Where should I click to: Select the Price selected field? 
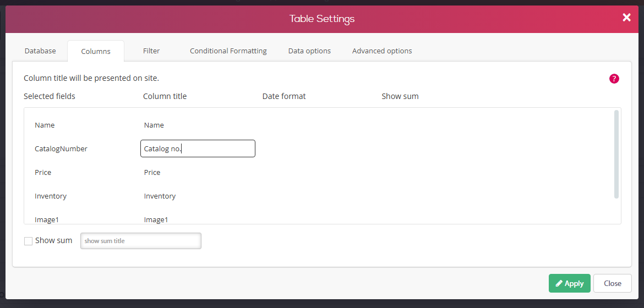click(x=43, y=173)
